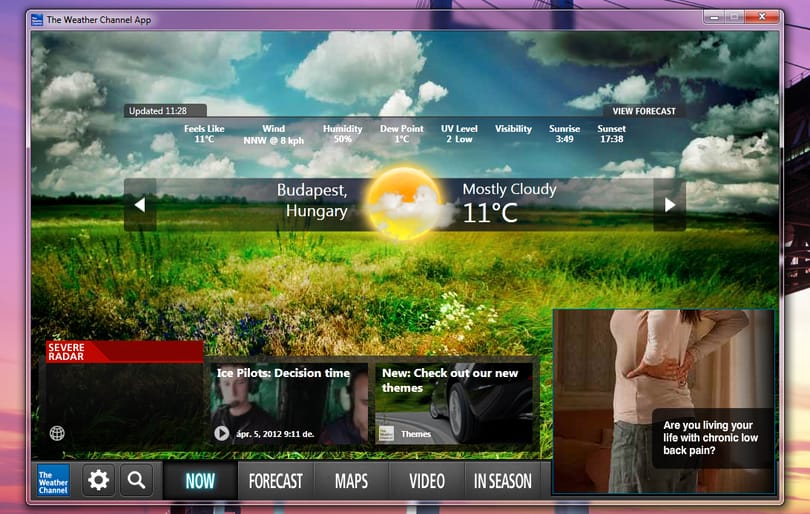Image resolution: width=810 pixels, height=514 pixels.
Task: Open the settings gear icon
Action: 98,480
